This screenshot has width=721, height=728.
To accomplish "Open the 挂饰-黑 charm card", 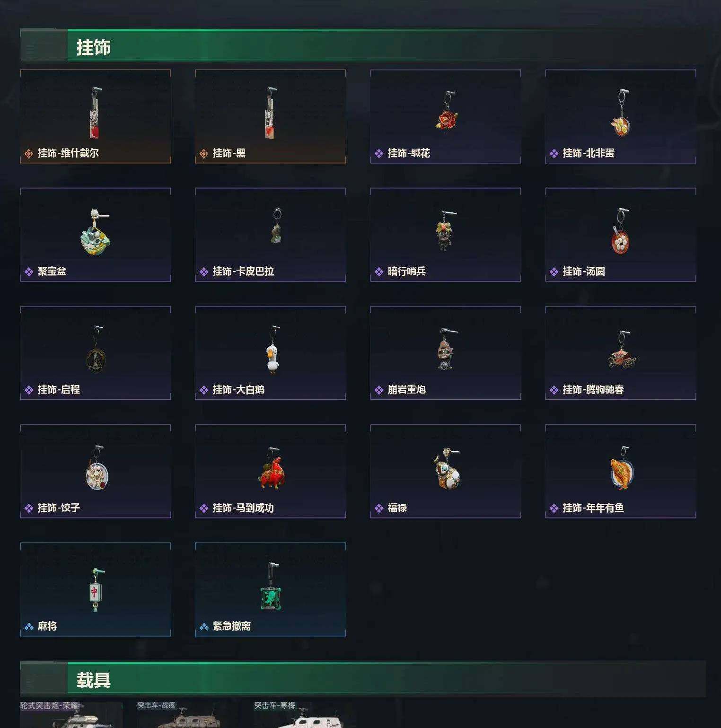I will coord(271,116).
